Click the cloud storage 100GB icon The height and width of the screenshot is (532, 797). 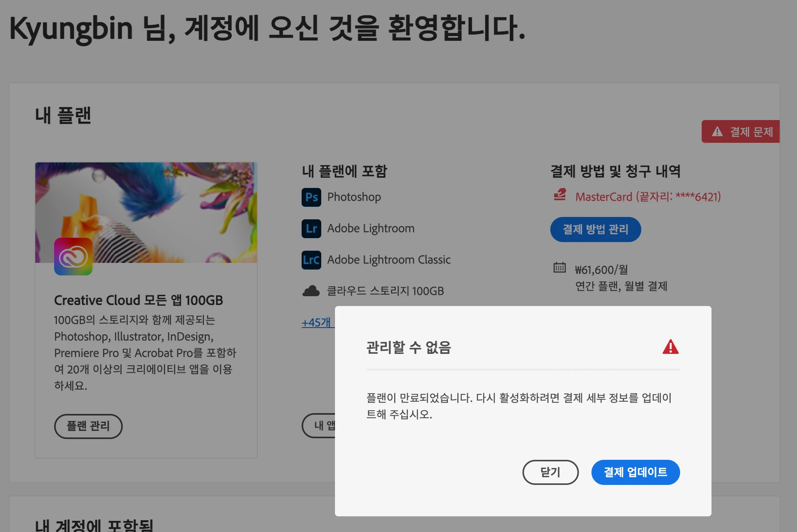311,291
